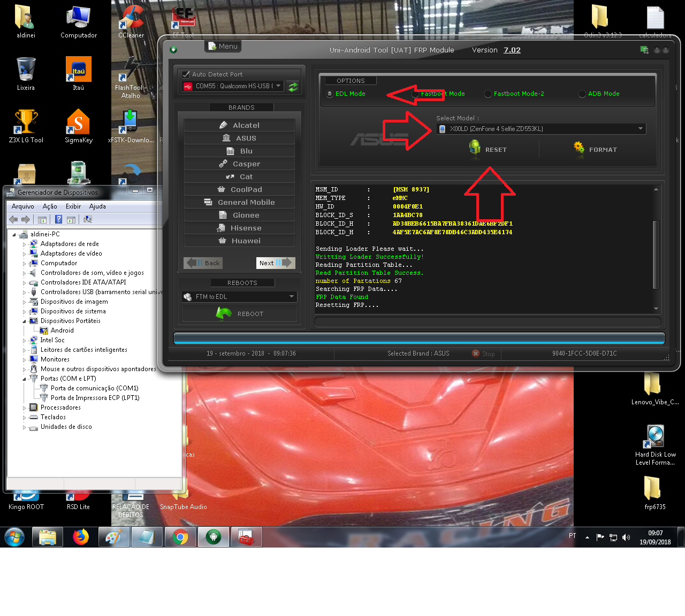Select the Fastboot Mode-2 option
Screen dimensions: 685x616
pos(488,94)
